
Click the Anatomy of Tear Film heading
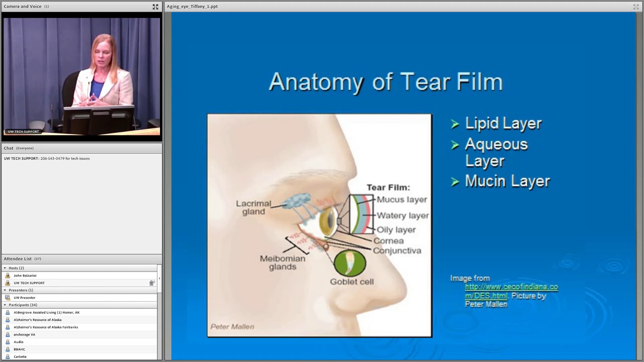(x=386, y=81)
